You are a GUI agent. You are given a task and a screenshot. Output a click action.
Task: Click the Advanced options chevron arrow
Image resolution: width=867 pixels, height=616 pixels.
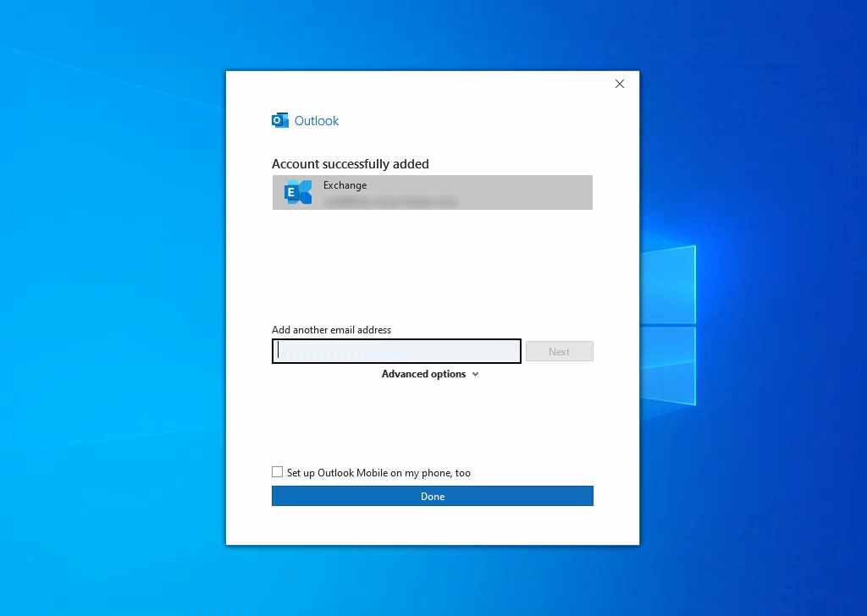coord(475,373)
